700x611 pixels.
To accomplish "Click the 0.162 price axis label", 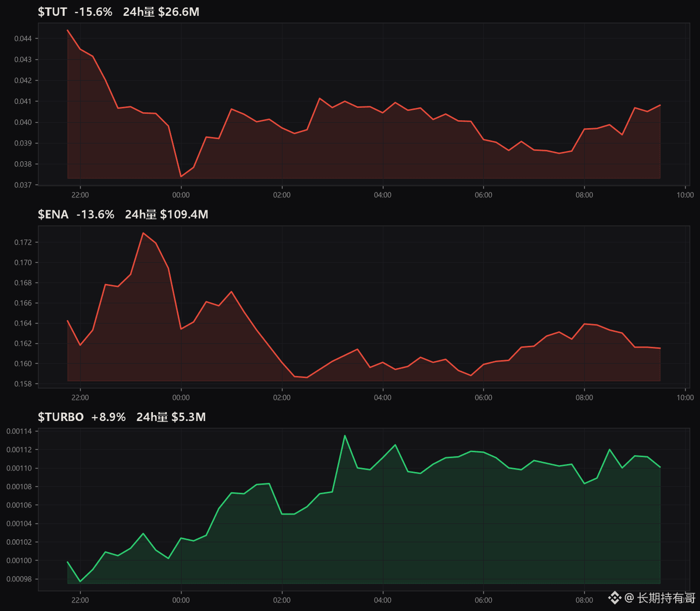I will (23, 343).
